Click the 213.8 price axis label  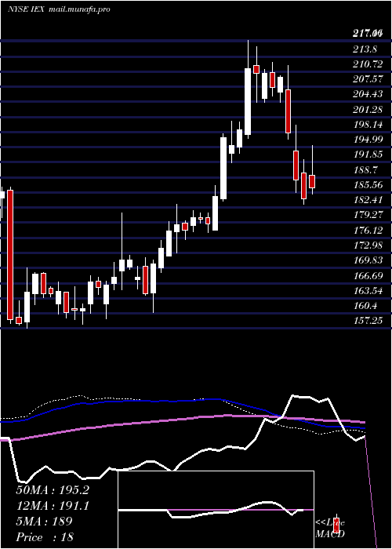point(365,49)
